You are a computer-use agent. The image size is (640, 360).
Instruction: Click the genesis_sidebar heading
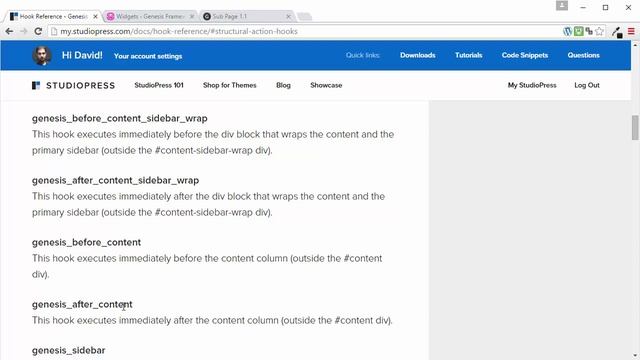69,350
